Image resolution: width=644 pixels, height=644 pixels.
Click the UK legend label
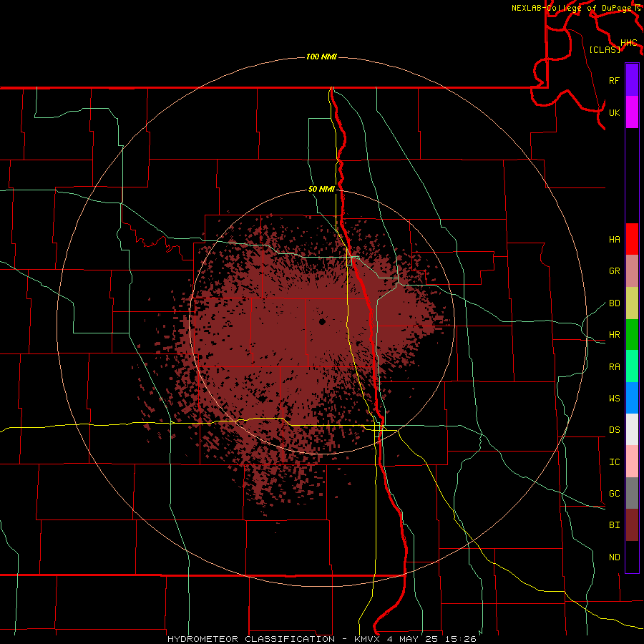click(x=614, y=112)
